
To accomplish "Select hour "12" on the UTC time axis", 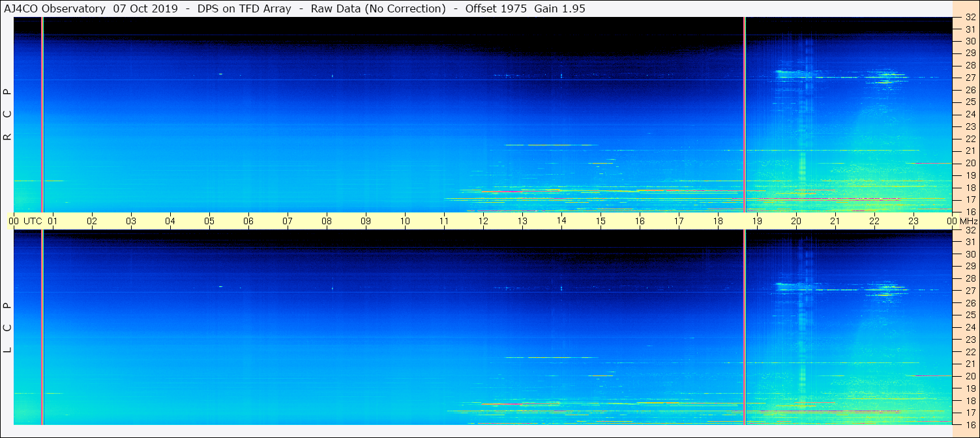I will coord(483,221).
